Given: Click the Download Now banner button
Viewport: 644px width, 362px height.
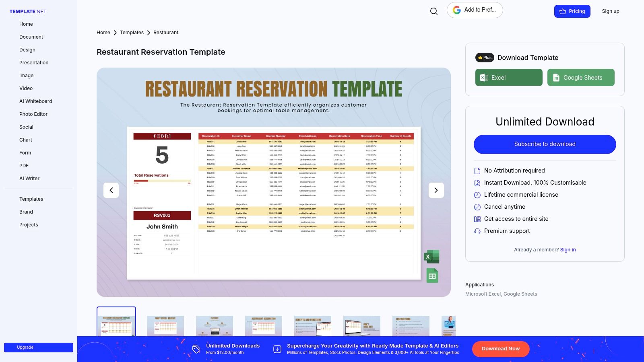Looking at the screenshot, I should 501,349.
